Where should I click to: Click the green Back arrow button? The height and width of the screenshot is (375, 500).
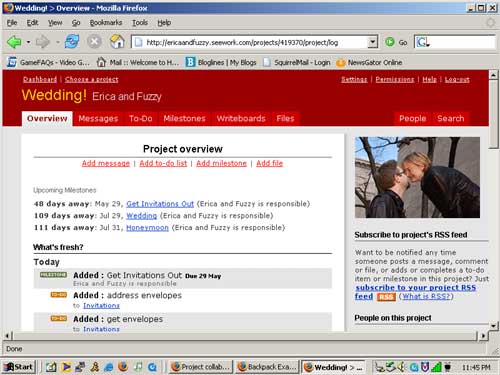tap(14, 42)
